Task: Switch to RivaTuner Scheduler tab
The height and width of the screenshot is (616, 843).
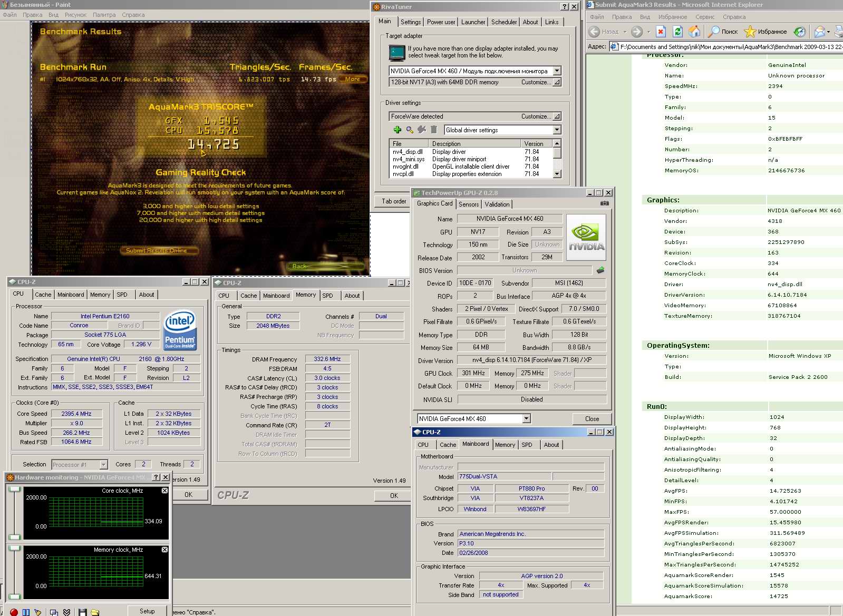Action: click(504, 22)
